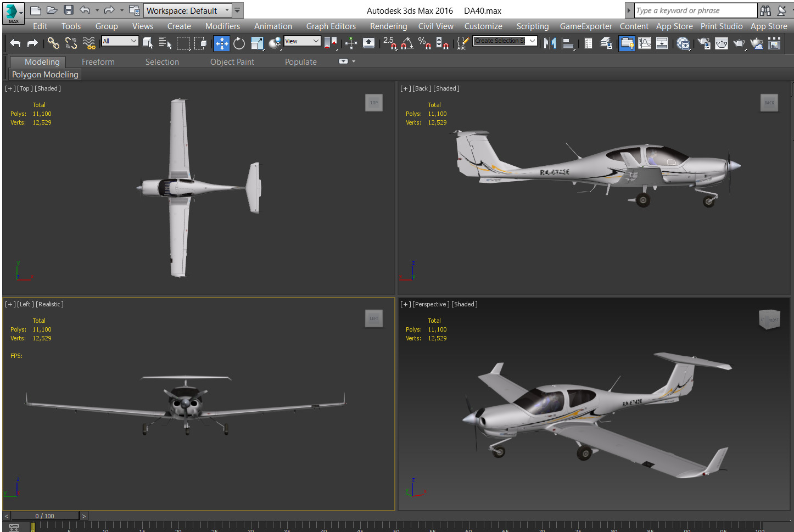Click the Open File folder icon
This screenshot has width=794, height=532.
click(x=52, y=10)
